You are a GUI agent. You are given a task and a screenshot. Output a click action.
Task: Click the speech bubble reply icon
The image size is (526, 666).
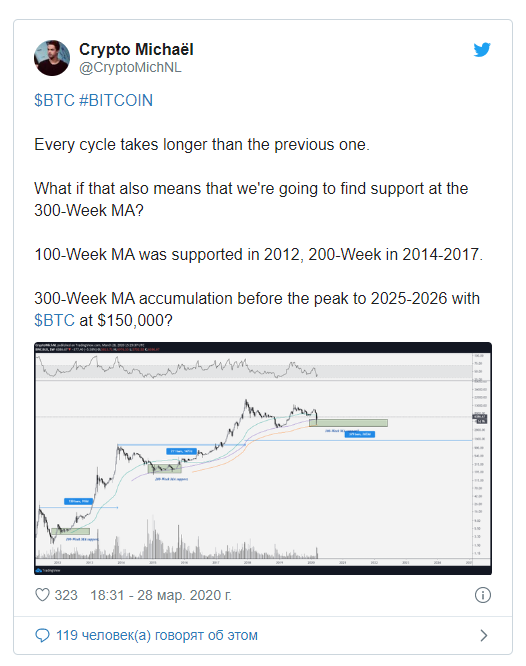(x=42, y=635)
